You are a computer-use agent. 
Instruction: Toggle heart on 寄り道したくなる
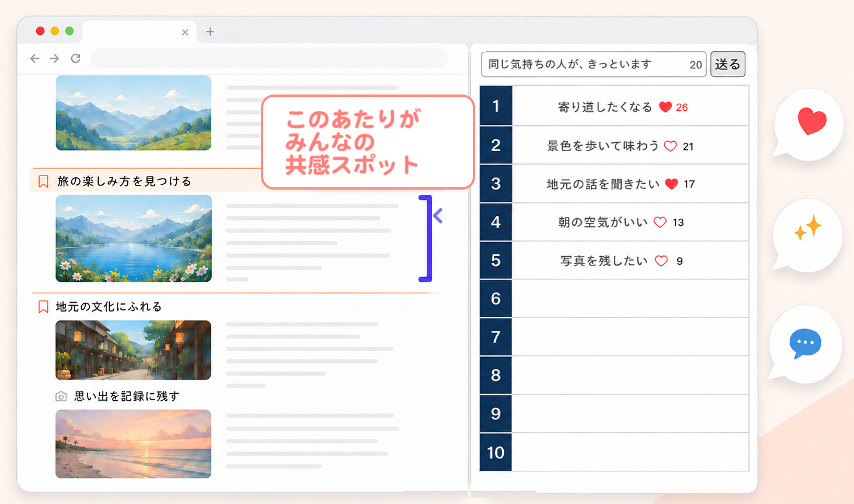pyautogui.click(x=665, y=107)
